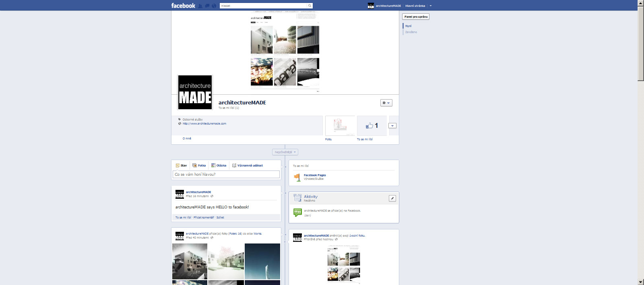Click the cover photo image

click(285, 52)
